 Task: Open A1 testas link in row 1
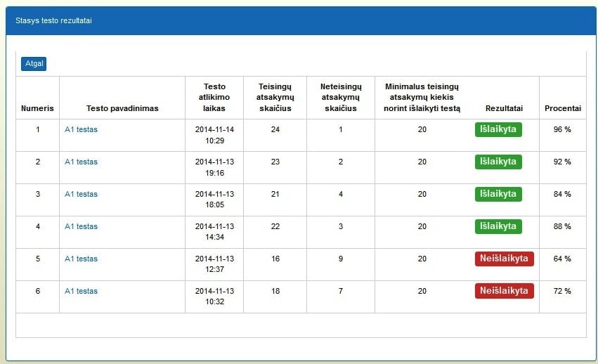click(x=81, y=129)
